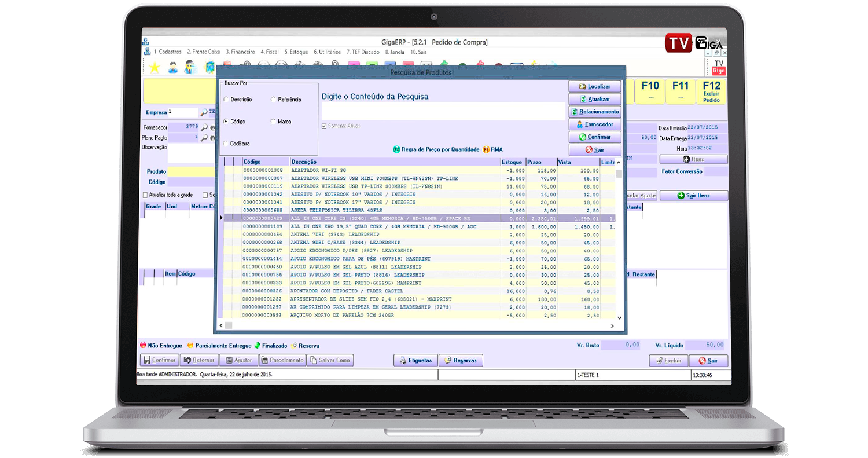The image size is (868, 458).
Task: Click the Fornecedor button in the search dialog
Action: pyautogui.click(x=595, y=124)
